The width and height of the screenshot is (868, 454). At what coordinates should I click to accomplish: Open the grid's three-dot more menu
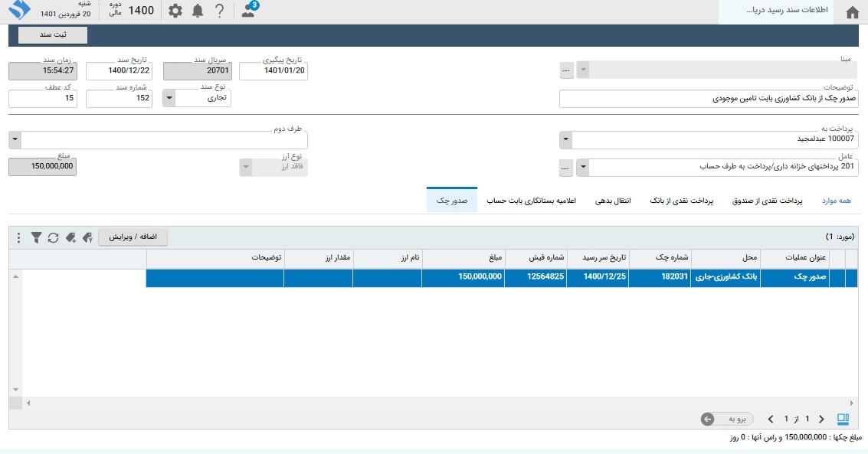coord(18,237)
